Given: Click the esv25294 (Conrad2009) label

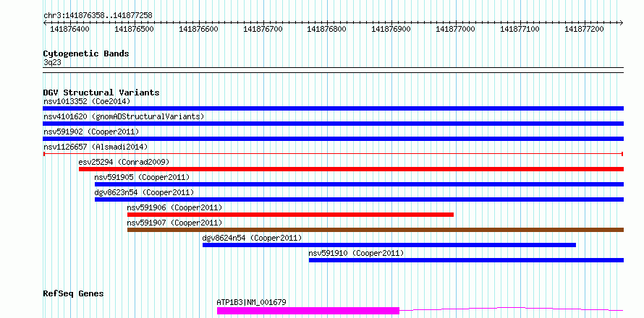Looking at the screenshot, I should coord(124,162).
